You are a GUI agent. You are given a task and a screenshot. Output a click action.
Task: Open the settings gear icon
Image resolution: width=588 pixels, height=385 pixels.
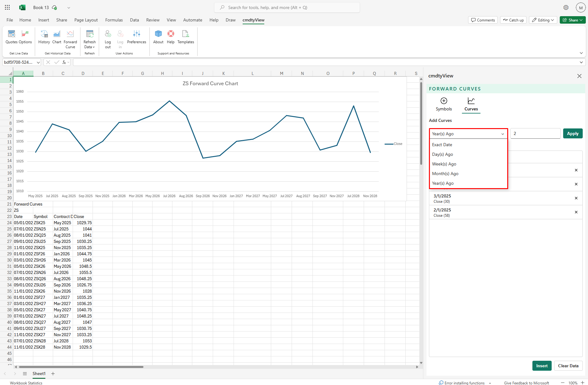566,7
